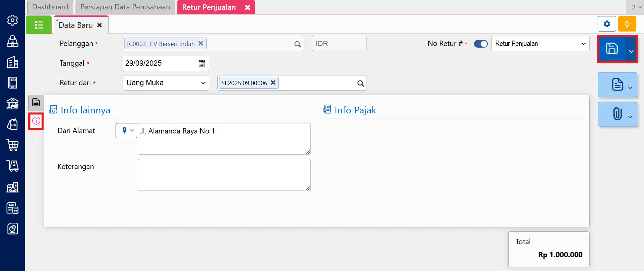Expand the save button dropdown arrow
This screenshot has height=271, width=644.
[x=631, y=51]
